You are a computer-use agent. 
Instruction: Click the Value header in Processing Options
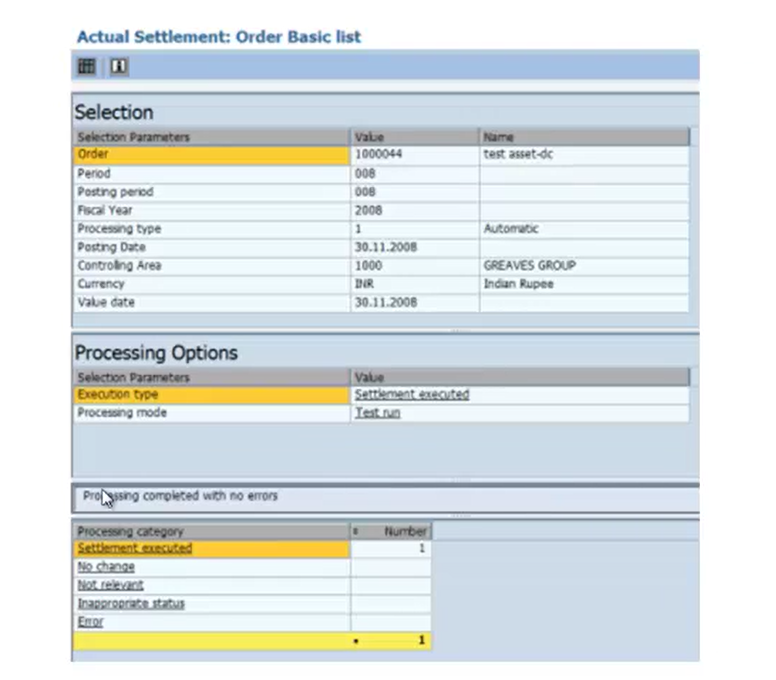pos(520,378)
